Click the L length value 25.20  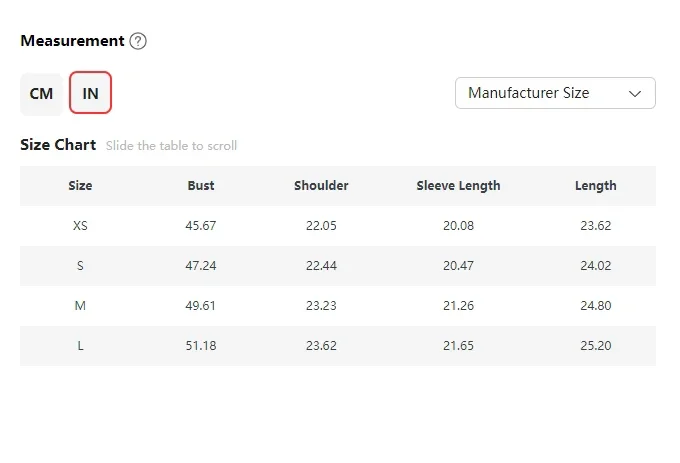[x=595, y=345]
